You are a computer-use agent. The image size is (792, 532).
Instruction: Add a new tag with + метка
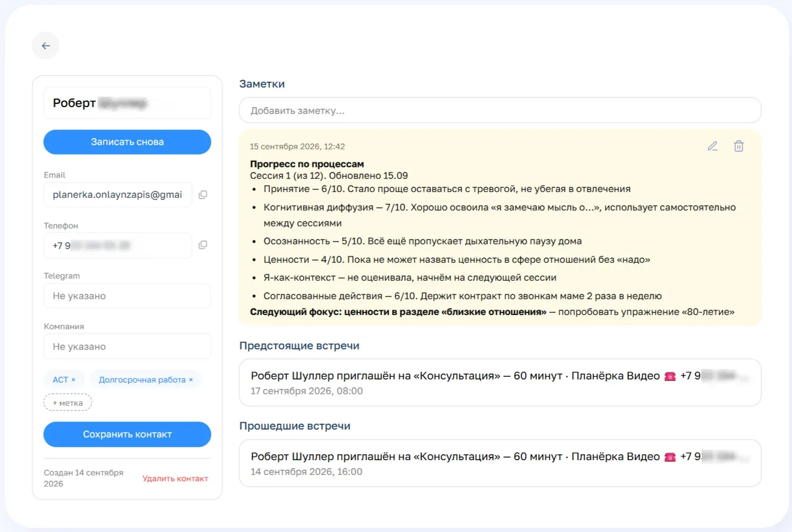click(x=68, y=403)
